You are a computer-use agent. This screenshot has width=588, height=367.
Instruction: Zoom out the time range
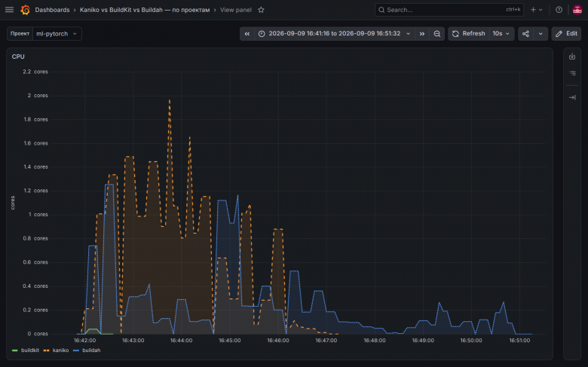pyautogui.click(x=437, y=34)
